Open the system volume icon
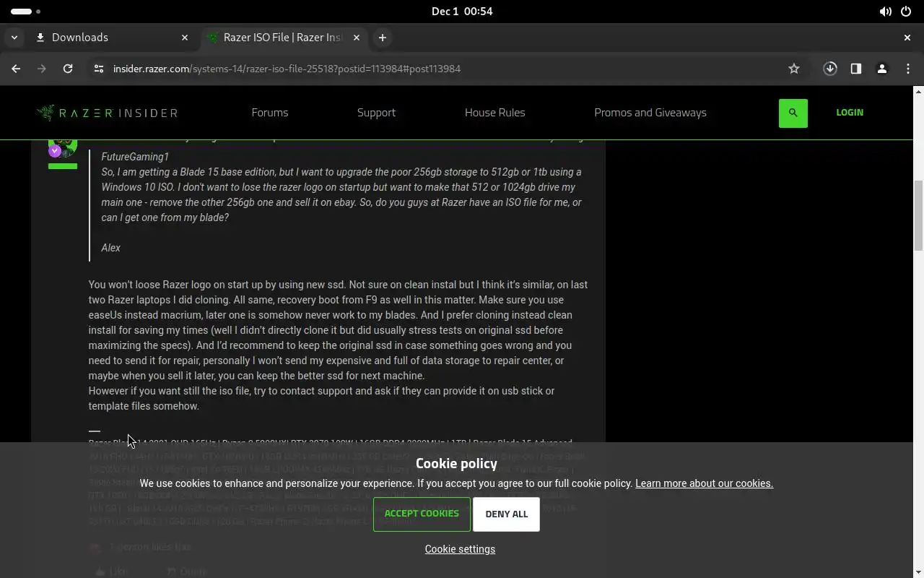Screen dimensions: 924x578 885,12
